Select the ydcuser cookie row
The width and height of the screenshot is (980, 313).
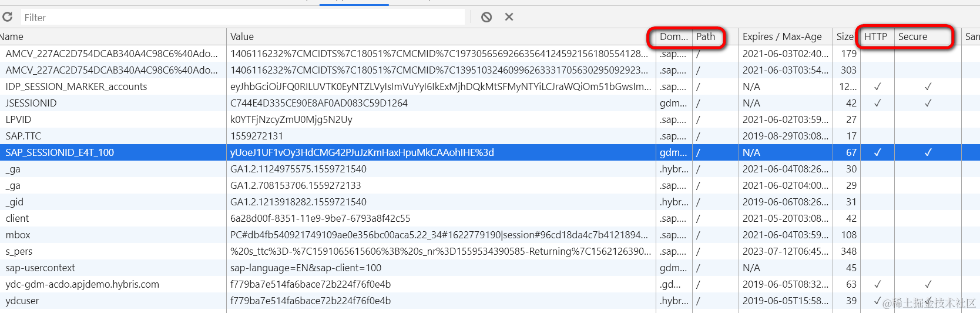coord(490,301)
